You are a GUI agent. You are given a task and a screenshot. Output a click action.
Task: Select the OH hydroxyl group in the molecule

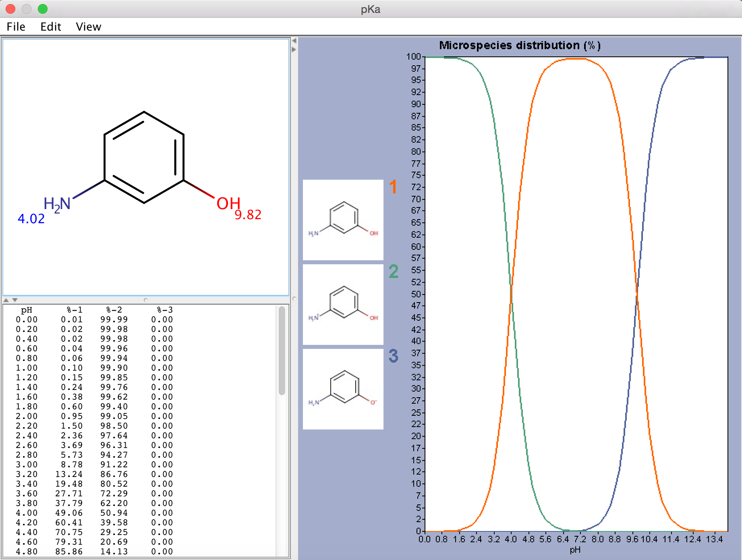[228, 203]
